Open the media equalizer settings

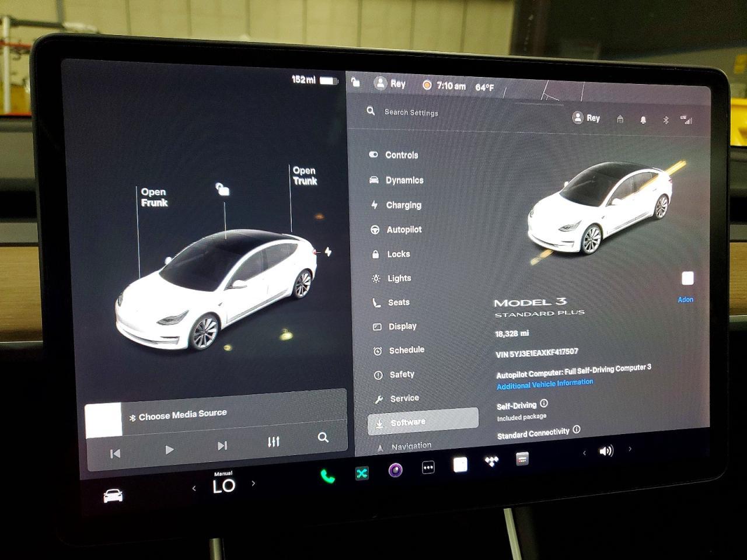click(x=273, y=442)
